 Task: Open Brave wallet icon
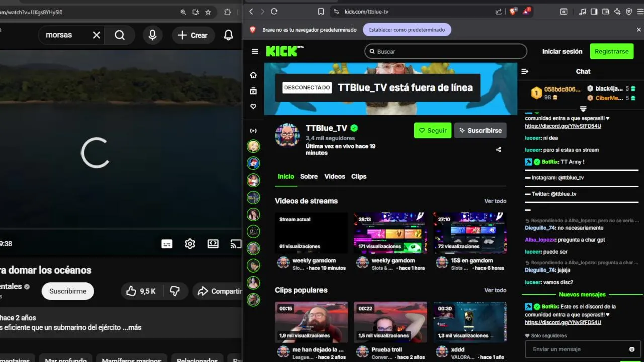click(x=606, y=12)
